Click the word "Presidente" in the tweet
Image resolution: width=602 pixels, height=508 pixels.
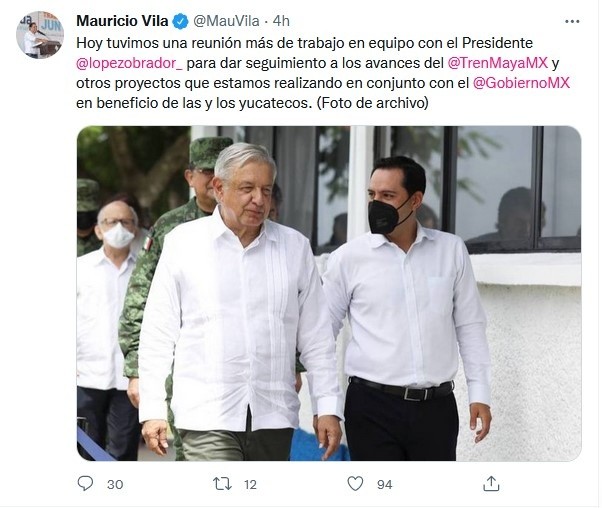(x=497, y=43)
